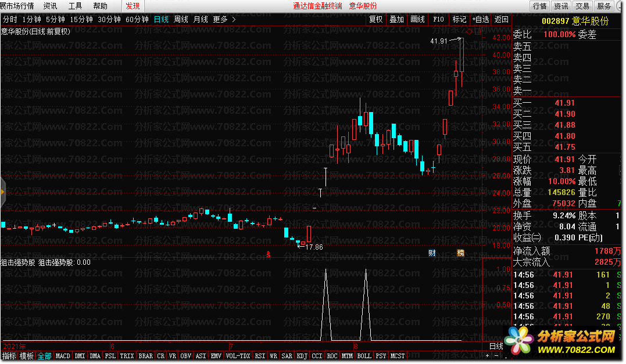Expand the left side panel arrow handle

coord(3,192)
